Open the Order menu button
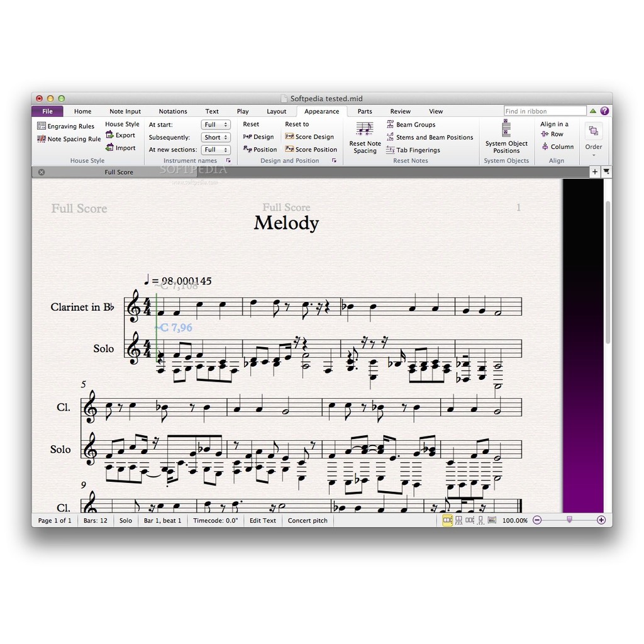 click(x=594, y=139)
